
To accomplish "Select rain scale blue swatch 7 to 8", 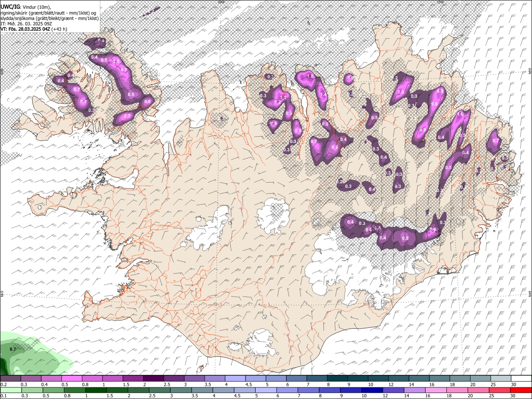I will click(308, 390).
